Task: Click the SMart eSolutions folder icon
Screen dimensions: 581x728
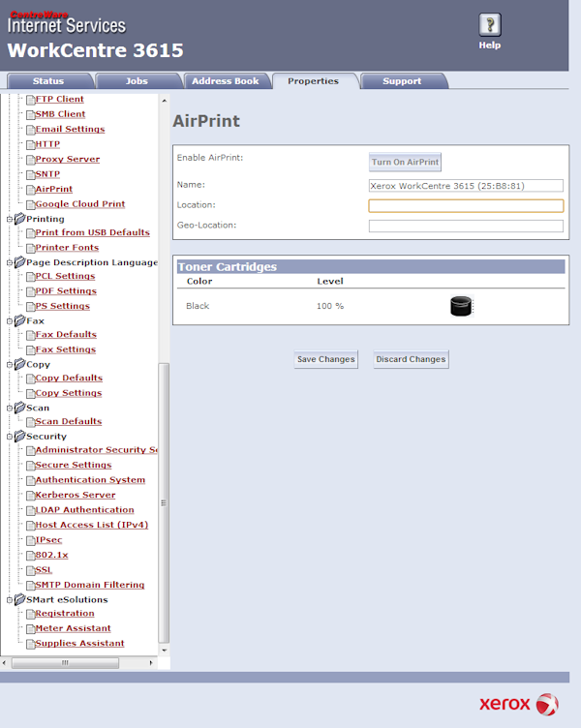Action: pos(19,600)
